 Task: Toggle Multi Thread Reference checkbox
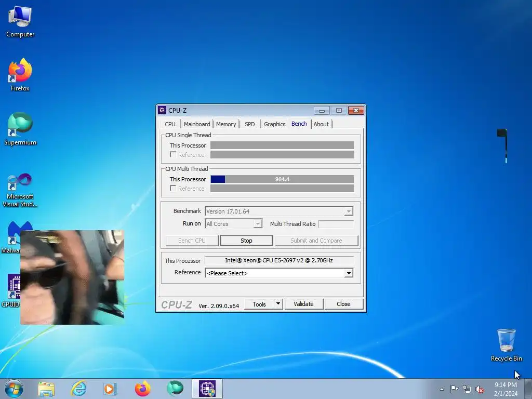point(173,188)
